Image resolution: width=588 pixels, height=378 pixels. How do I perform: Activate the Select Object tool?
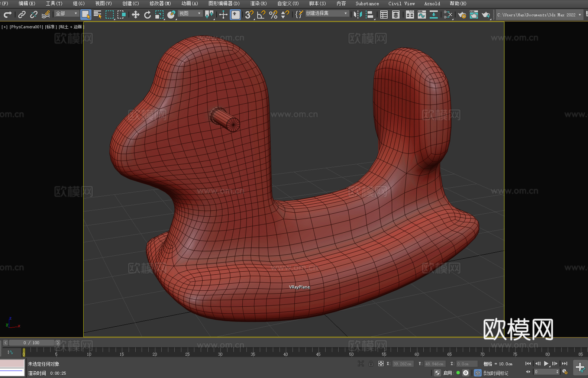point(86,14)
